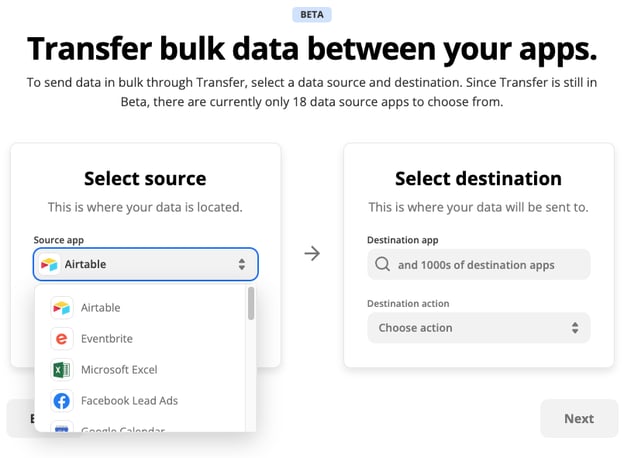
Task: Focus the Destination app search field
Action: click(476, 265)
